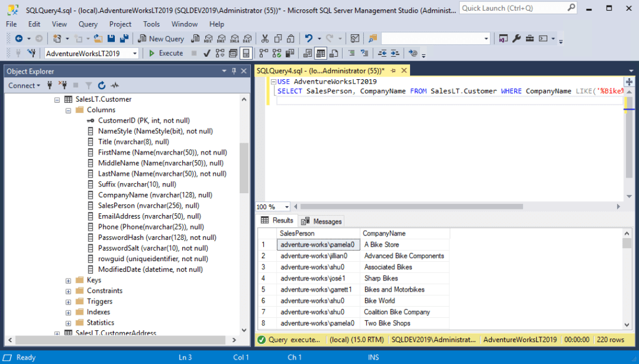Click the Change Connection icon
Screen dimensions: 639x364
point(31,54)
